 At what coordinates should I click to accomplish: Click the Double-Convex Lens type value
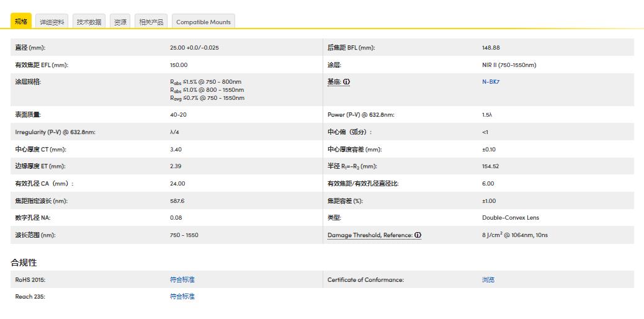click(510, 218)
